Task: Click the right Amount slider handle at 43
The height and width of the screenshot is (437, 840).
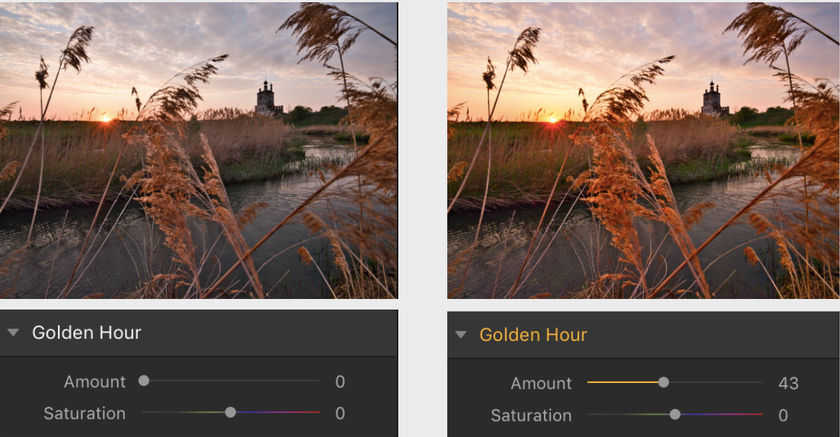Action: [663, 382]
